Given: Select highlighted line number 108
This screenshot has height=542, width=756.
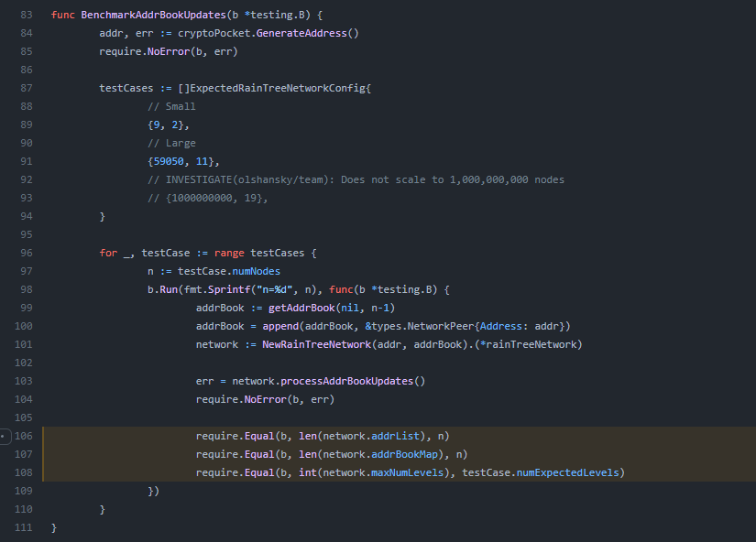Looking at the screenshot, I should [x=24, y=472].
